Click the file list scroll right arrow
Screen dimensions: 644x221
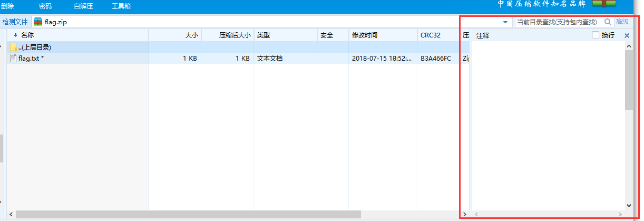click(464, 215)
